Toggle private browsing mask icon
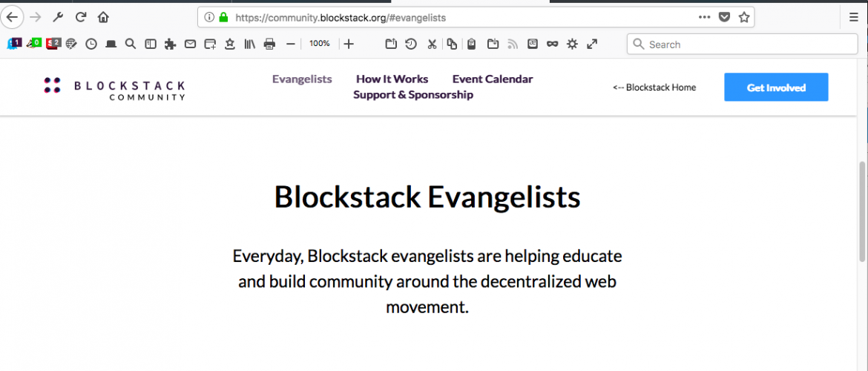 point(552,45)
